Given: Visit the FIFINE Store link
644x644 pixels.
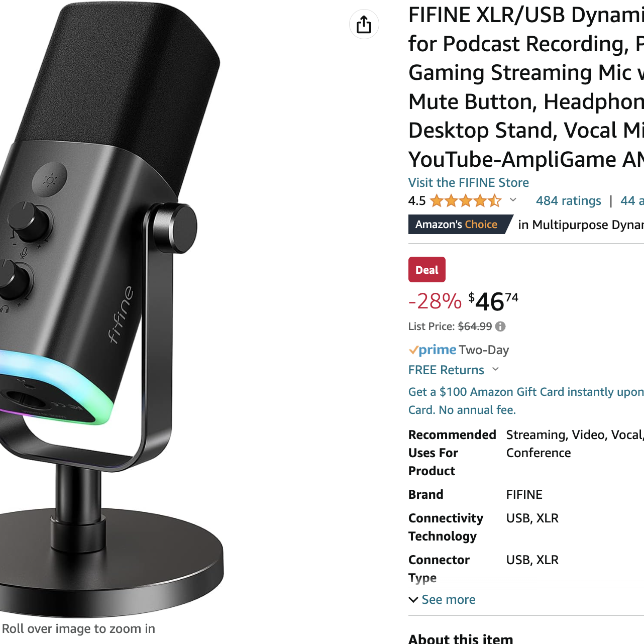Looking at the screenshot, I should pos(468,182).
